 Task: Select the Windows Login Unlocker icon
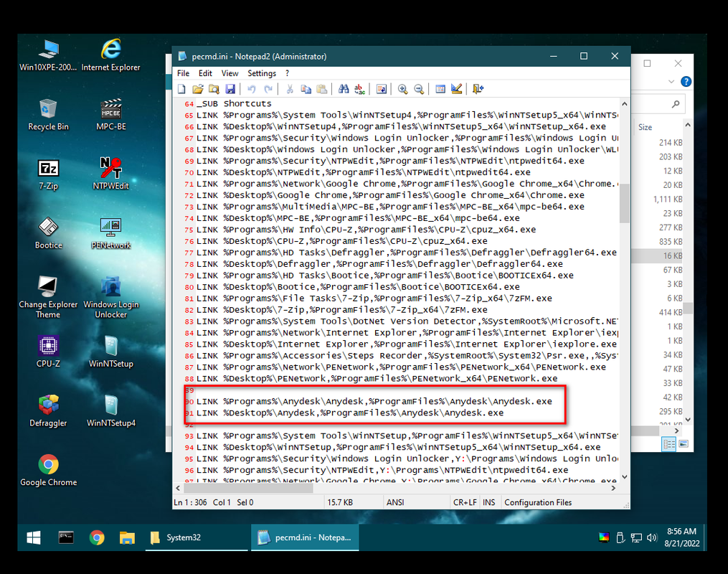tap(111, 297)
